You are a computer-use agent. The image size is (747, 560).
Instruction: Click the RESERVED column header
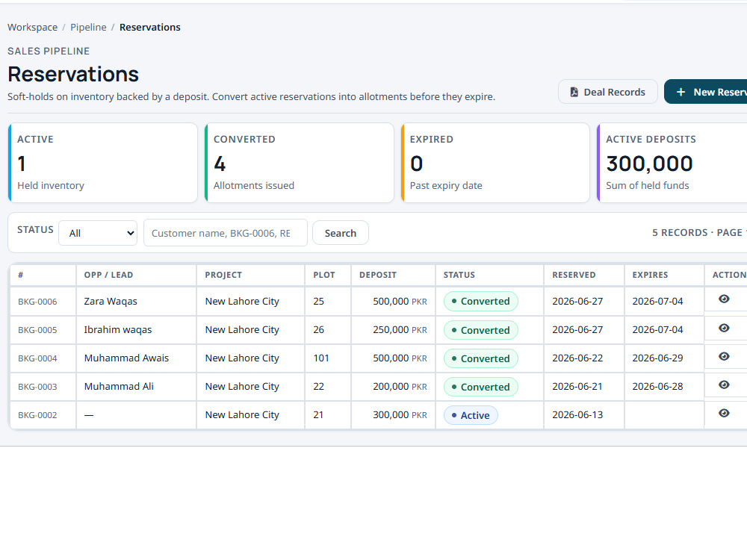(x=574, y=275)
